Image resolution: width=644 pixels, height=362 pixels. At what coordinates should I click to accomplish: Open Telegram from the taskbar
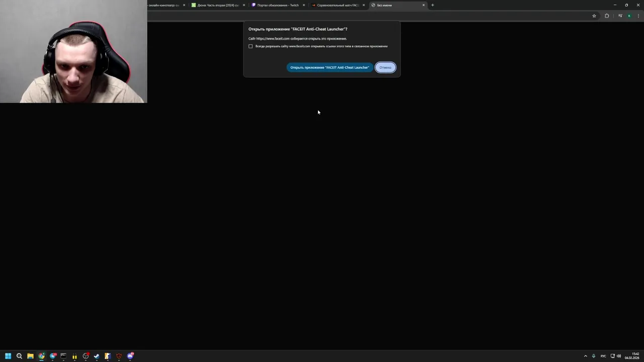pos(53,356)
